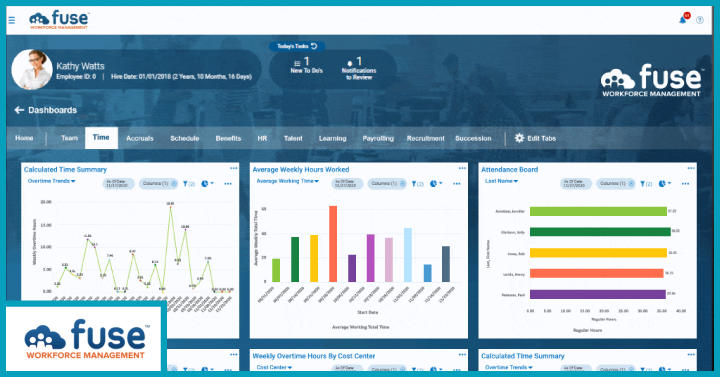Image resolution: width=720 pixels, height=377 pixels.
Task: Switch to the Home tab
Action: [x=24, y=138]
